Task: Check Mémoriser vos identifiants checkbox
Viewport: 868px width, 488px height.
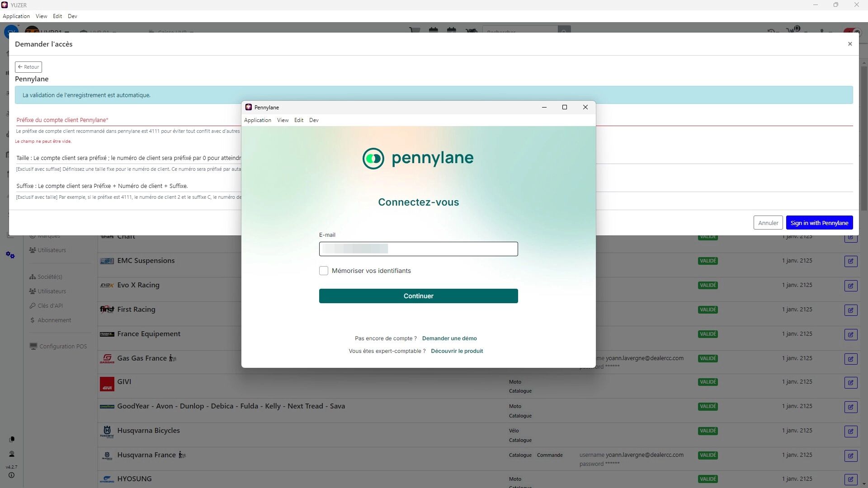Action: 324,271
